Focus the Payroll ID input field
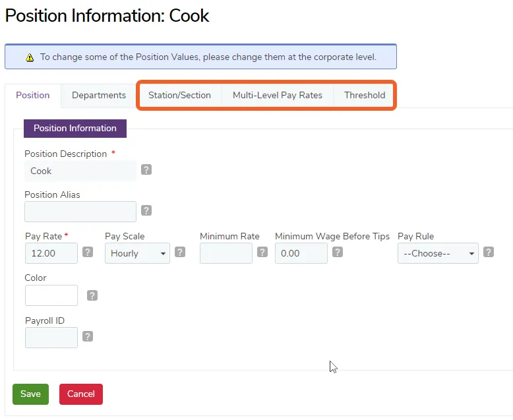The width and height of the screenshot is (513, 420). 51,337
